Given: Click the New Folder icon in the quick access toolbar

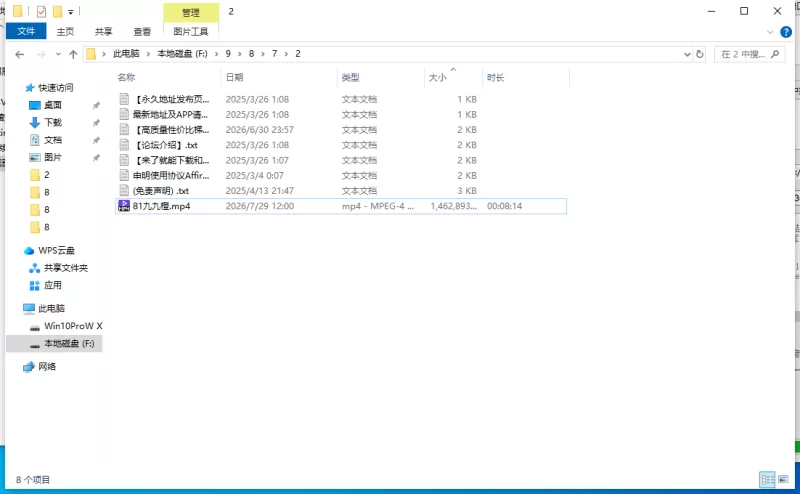Looking at the screenshot, I should (x=58, y=11).
